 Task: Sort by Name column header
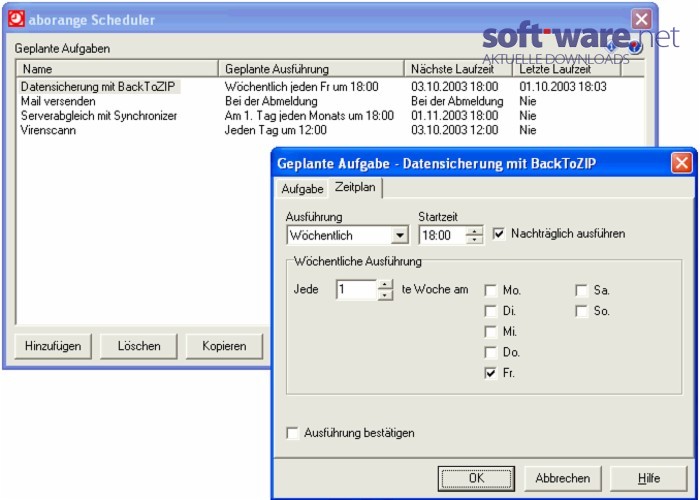(117, 69)
